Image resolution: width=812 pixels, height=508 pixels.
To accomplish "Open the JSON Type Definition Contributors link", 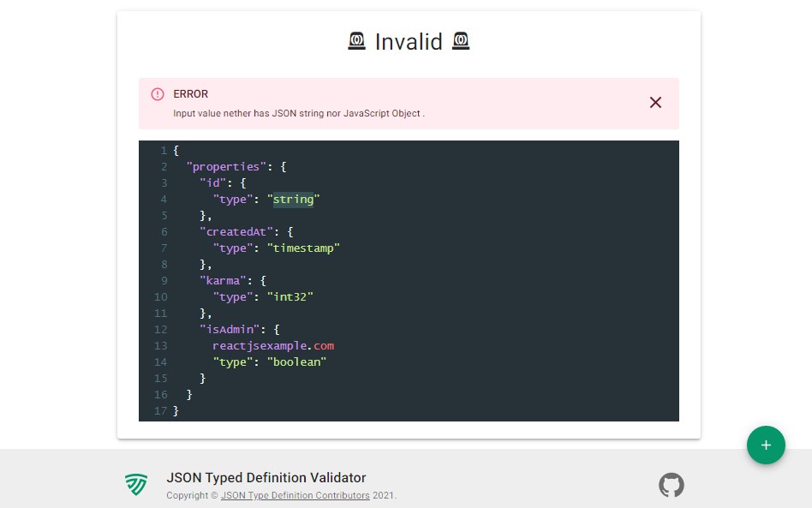I will [x=296, y=495].
